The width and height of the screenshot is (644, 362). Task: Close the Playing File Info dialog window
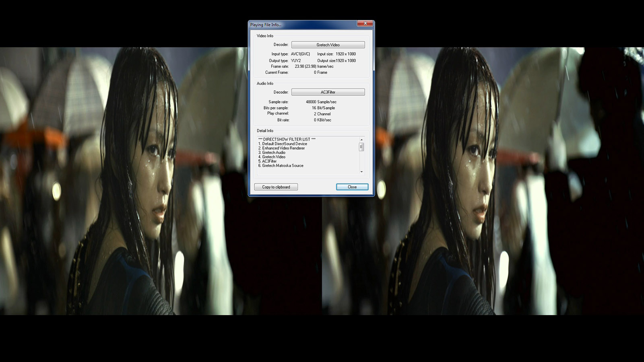365,23
